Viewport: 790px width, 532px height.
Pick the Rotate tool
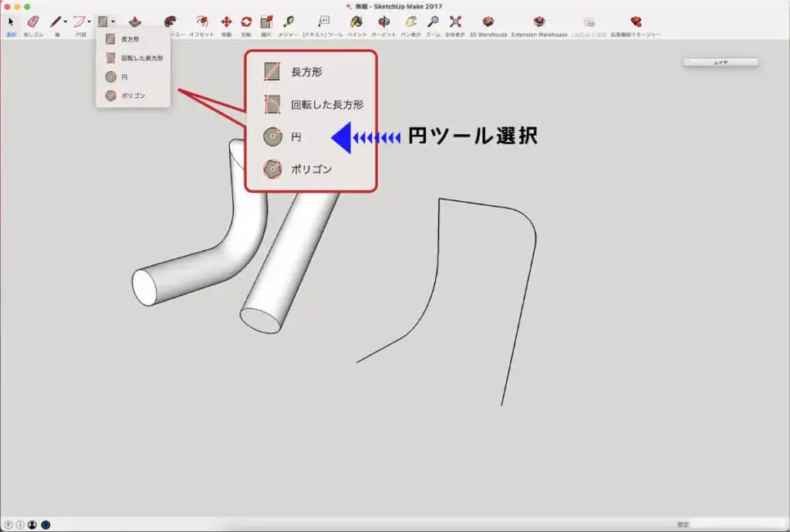click(x=246, y=22)
